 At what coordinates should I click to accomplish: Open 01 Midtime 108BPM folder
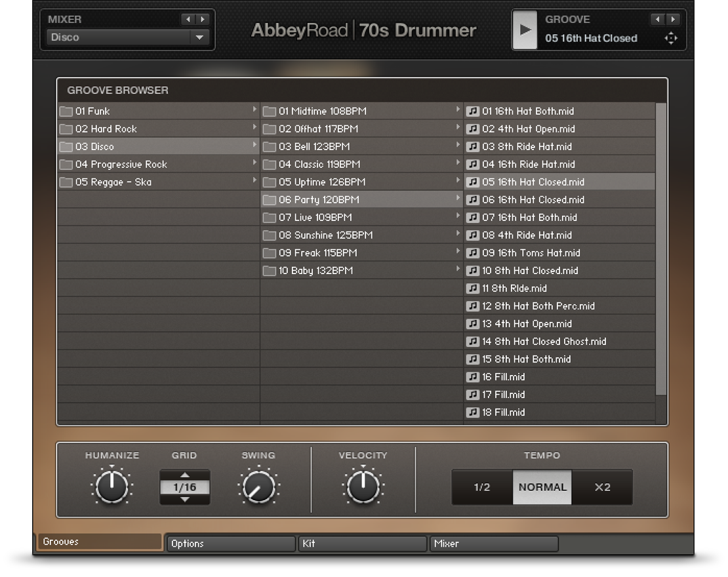click(361, 111)
